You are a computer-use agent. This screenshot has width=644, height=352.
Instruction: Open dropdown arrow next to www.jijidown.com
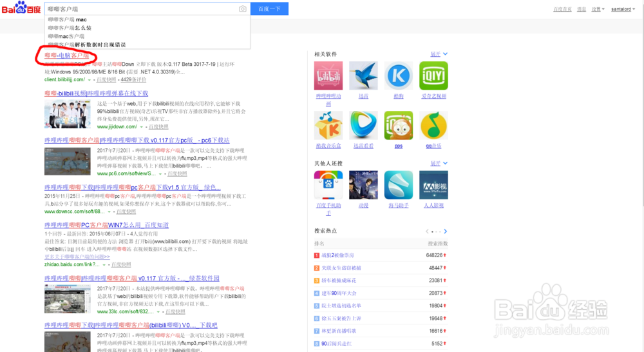(x=141, y=127)
